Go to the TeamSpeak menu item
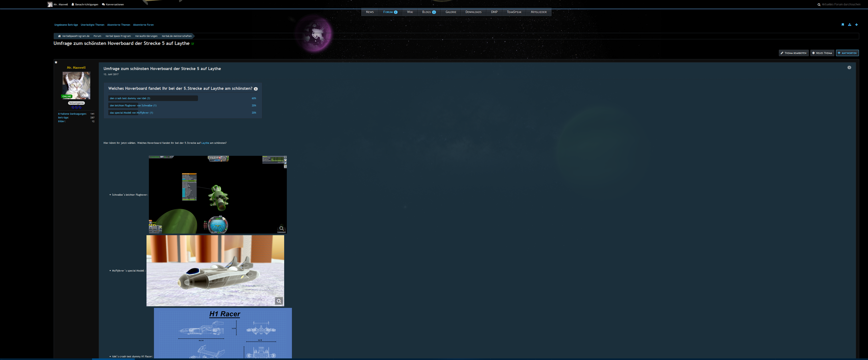The image size is (868, 360). (514, 12)
